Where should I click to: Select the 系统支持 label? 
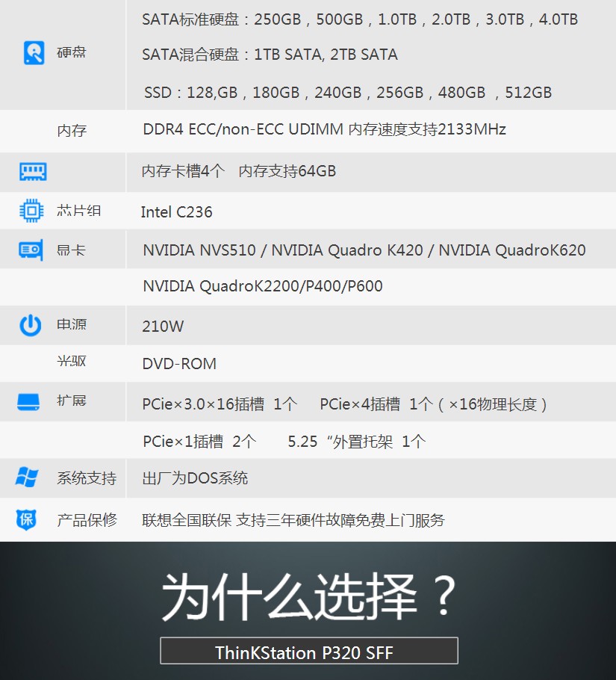click(x=87, y=478)
